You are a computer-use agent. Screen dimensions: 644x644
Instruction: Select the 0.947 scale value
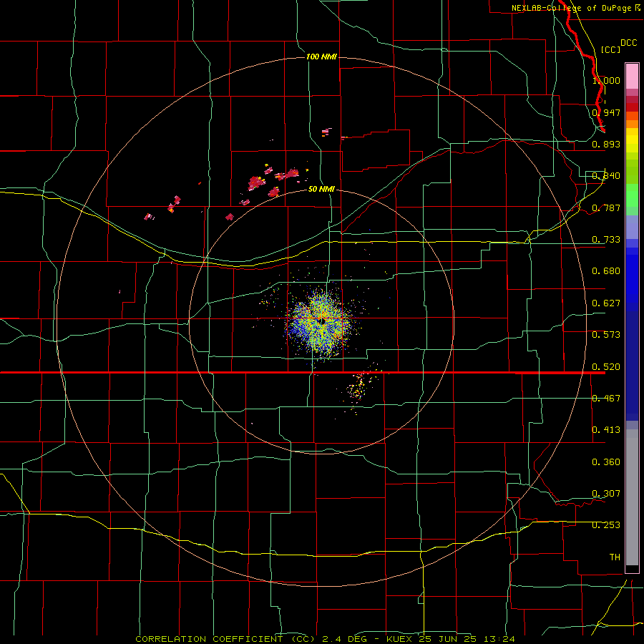(606, 112)
